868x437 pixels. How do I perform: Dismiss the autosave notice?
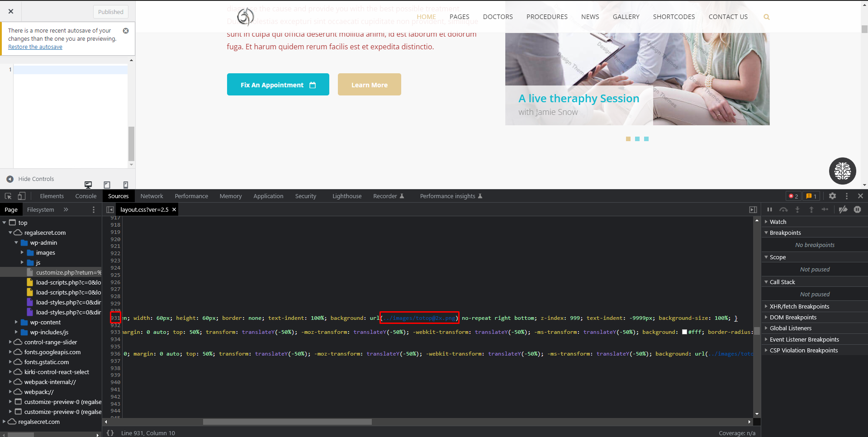click(126, 31)
